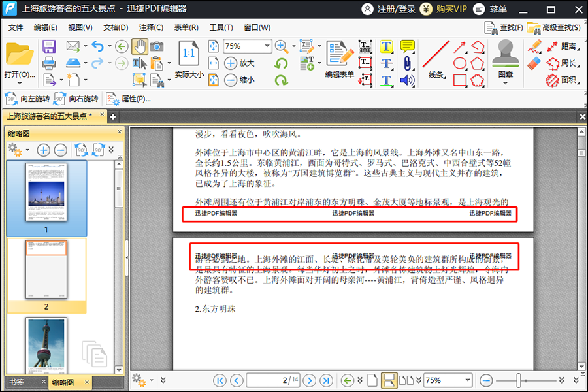This screenshot has width=588, height=392.
Task: Select the polygon shape tool
Action: coord(478,63)
